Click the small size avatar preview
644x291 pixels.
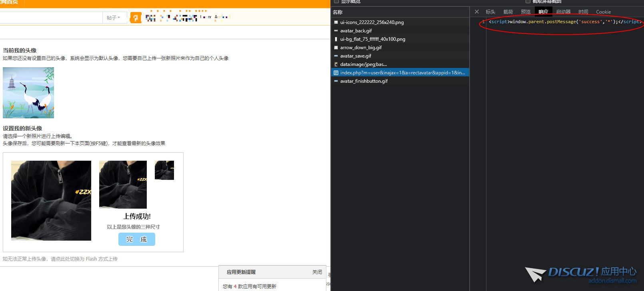coord(164,170)
